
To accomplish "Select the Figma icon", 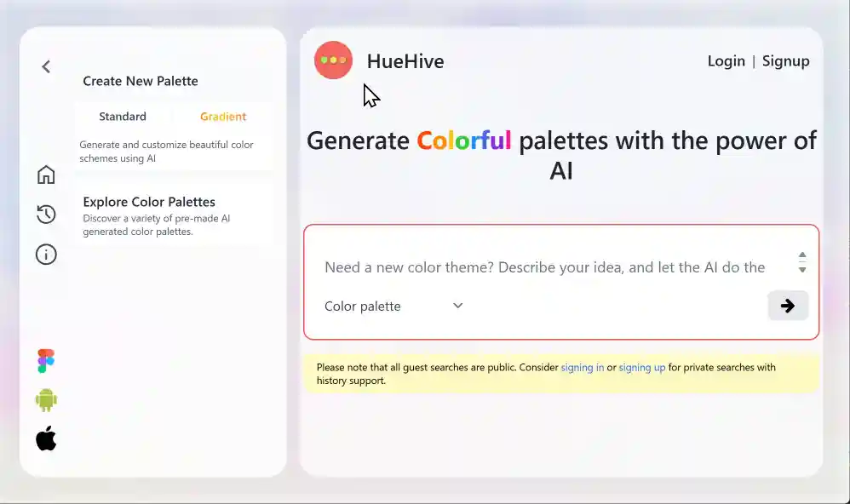I will click(x=44, y=358).
